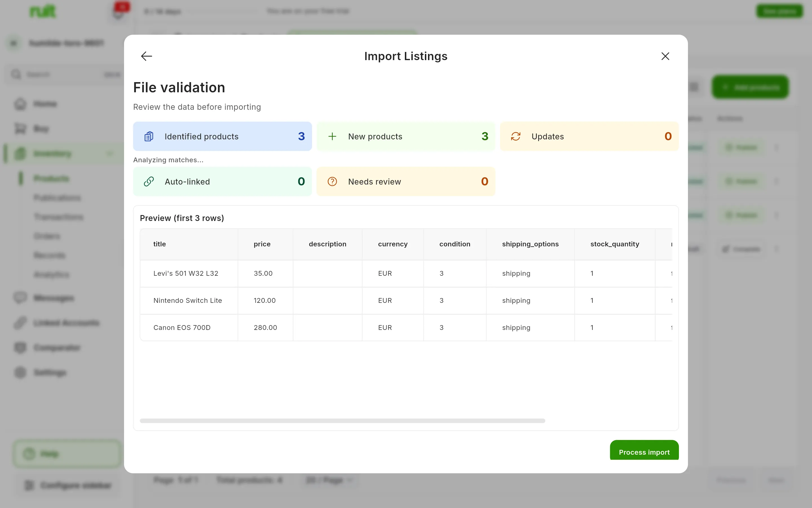The height and width of the screenshot is (508, 812).
Task: Click the title column header
Action: pos(189,244)
